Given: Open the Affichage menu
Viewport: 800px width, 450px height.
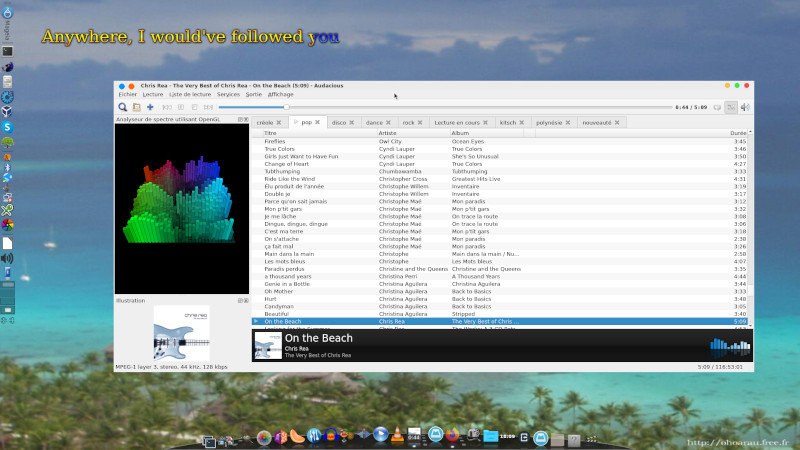Looking at the screenshot, I should pyautogui.click(x=281, y=94).
